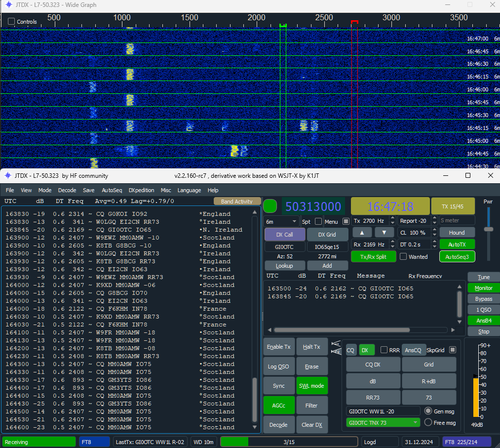Switch to the rotated message tab 2

[x=336, y=351]
